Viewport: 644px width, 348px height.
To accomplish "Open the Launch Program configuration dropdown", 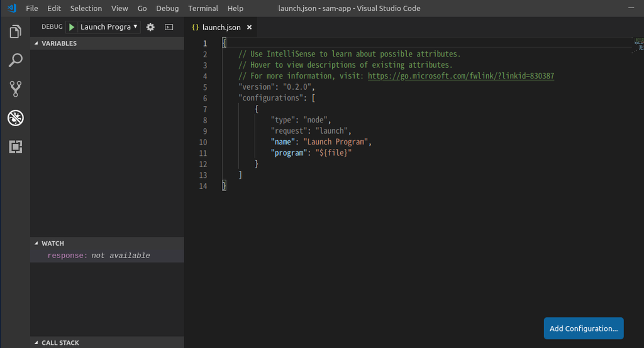I will [109, 27].
